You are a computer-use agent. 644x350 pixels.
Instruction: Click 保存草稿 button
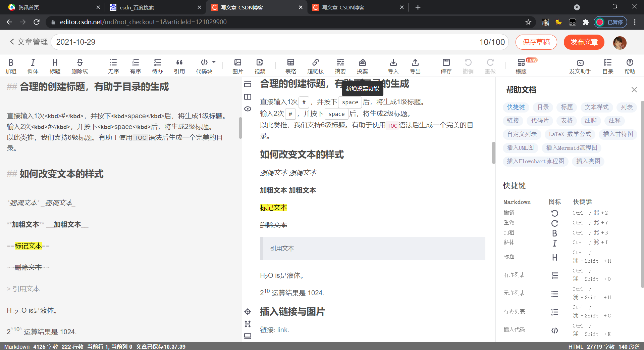click(x=536, y=42)
